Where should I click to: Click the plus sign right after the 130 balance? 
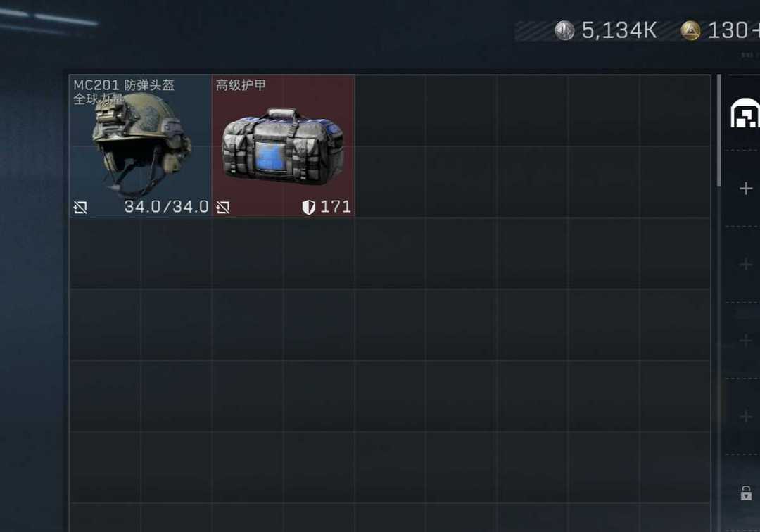click(x=756, y=30)
